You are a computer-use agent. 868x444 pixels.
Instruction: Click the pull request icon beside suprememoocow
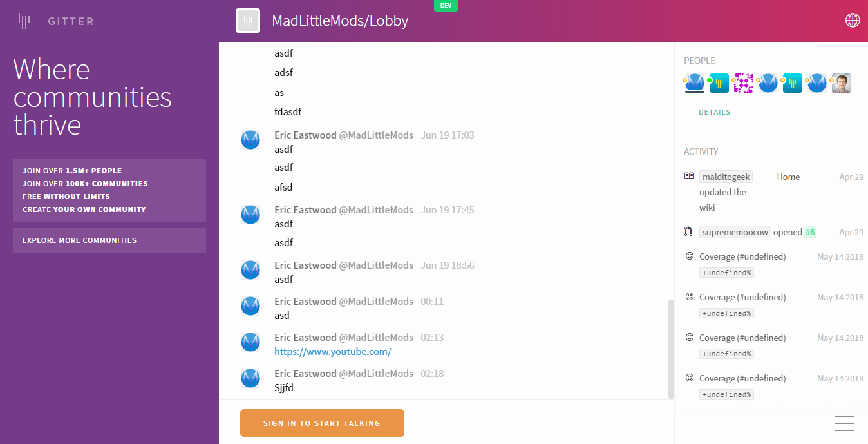click(689, 232)
